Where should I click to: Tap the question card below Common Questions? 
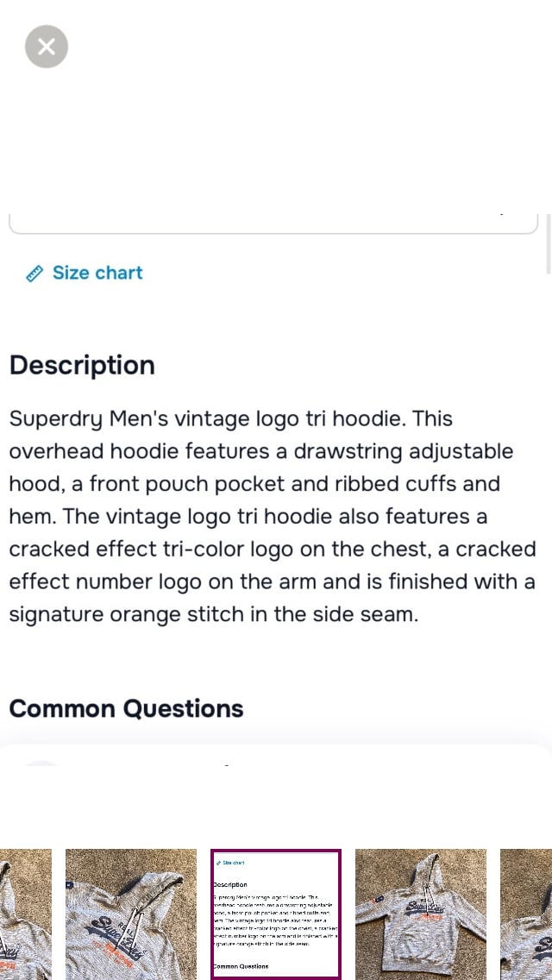pyautogui.click(x=276, y=757)
